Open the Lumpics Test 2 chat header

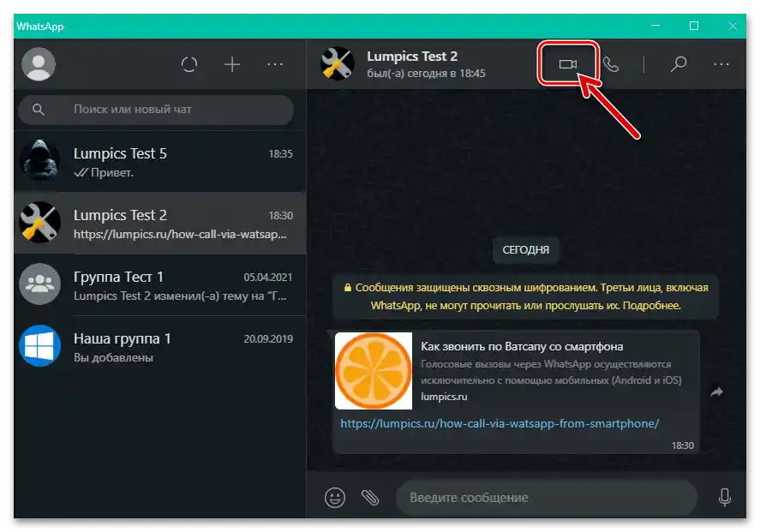411,63
